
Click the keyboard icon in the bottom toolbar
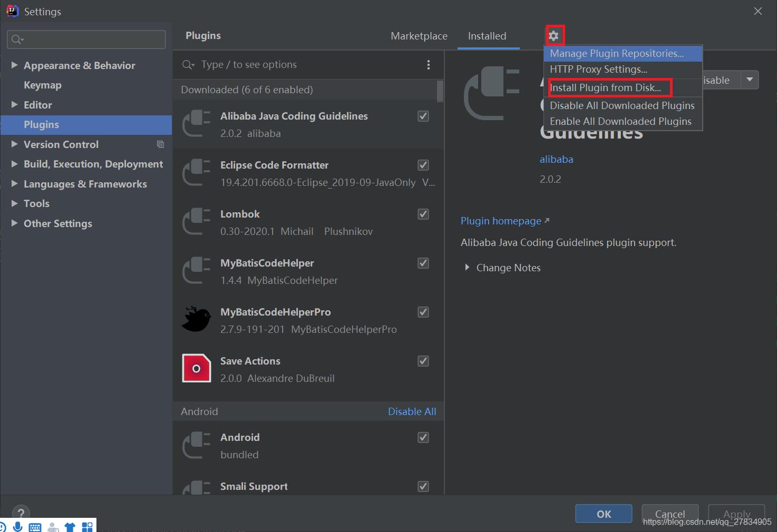[x=35, y=527]
